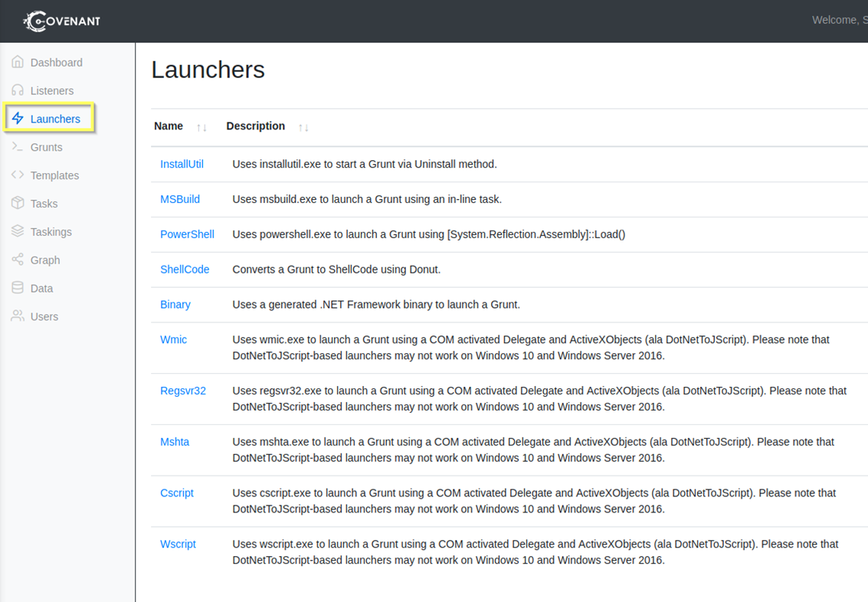Image resolution: width=868 pixels, height=602 pixels.
Task: Click the Templates code brackets icon
Action: click(18, 175)
